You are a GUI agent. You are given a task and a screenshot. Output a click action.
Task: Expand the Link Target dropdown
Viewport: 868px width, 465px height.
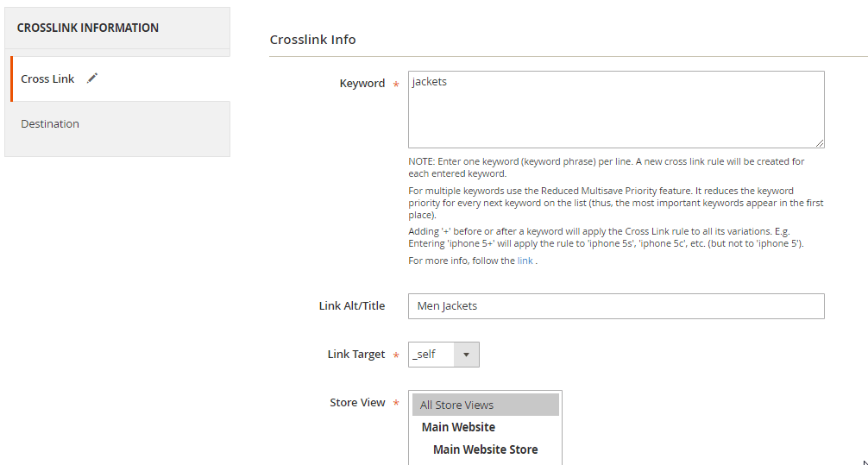pos(443,355)
